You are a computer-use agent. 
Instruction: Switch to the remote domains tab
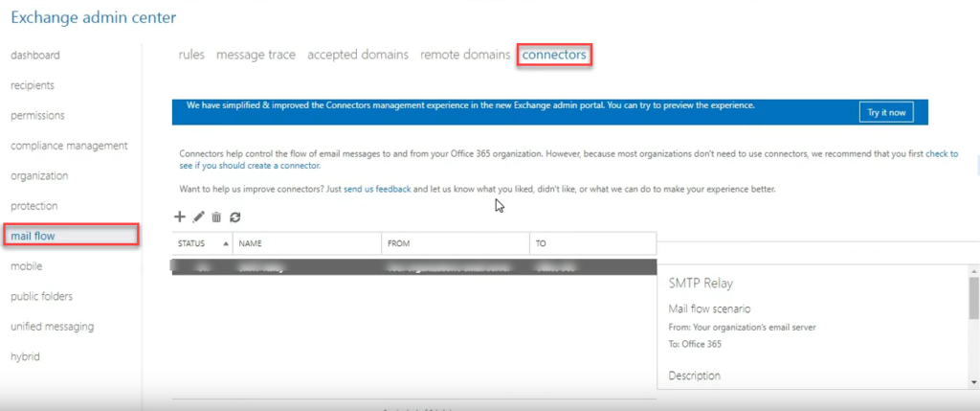pos(465,55)
